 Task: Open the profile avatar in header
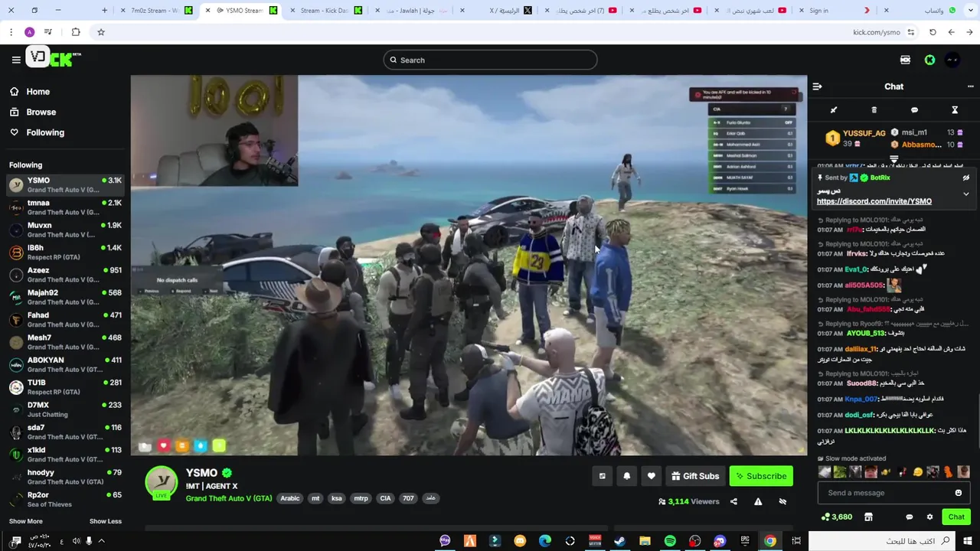952,60
